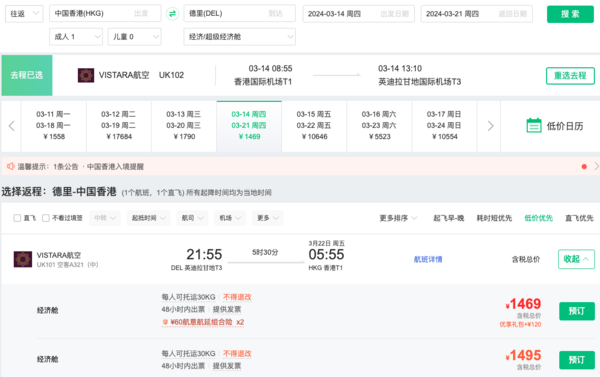
Task: Sort by 耗时短优先 shortest duration
Action: pyautogui.click(x=494, y=218)
